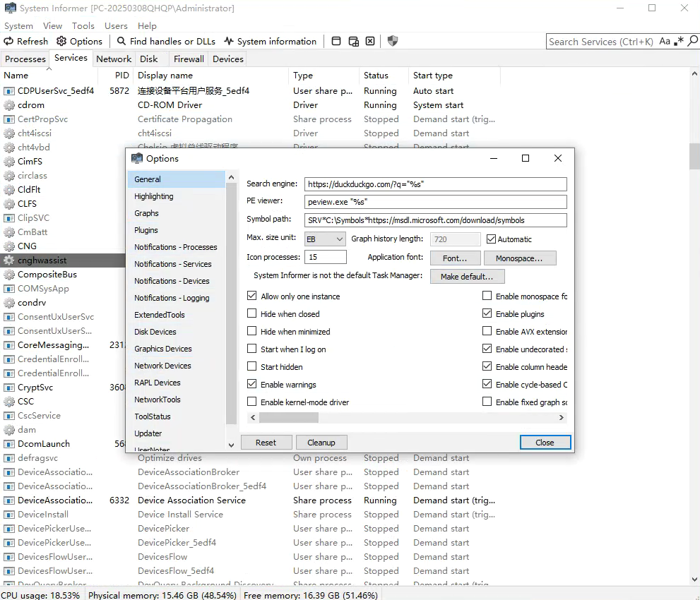
Task: Toggle case-sensitive search Aa icon
Action: (x=665, y=41)
